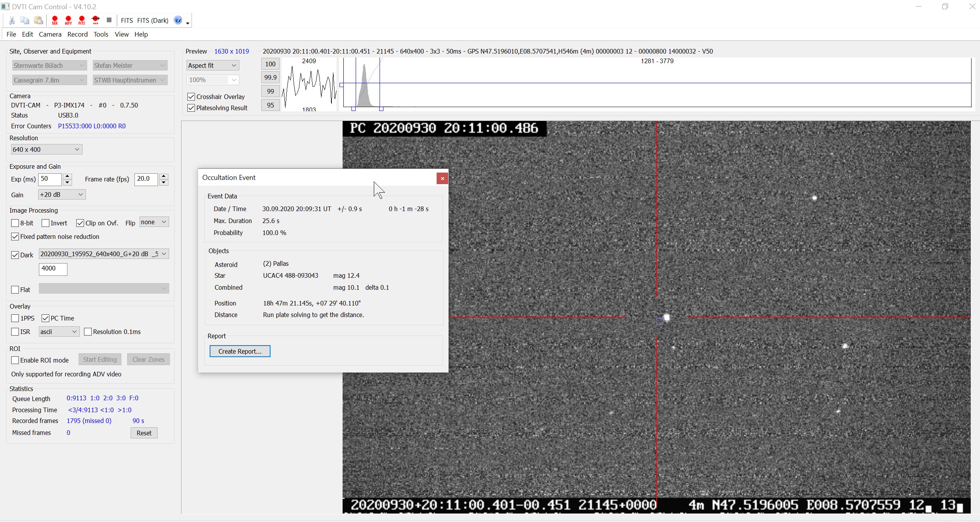Click the FITS toolbar button

(127, 20)
